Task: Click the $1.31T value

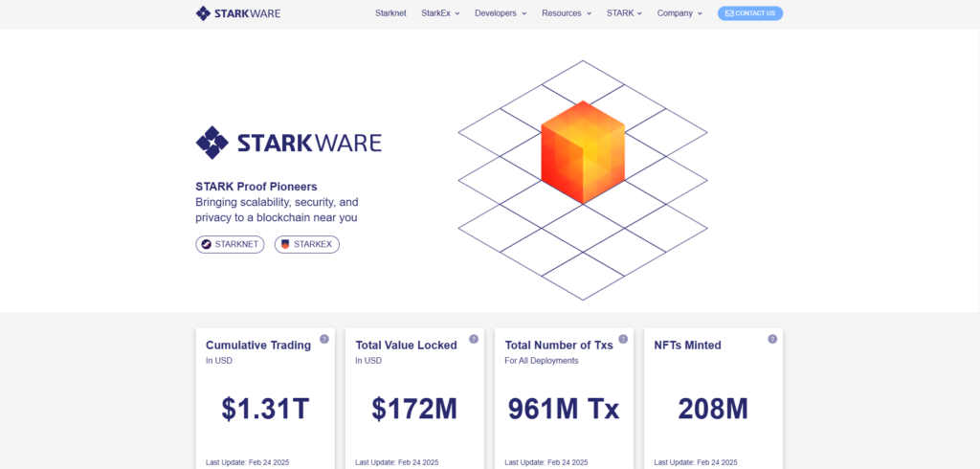Action: [x=265, y=409]
